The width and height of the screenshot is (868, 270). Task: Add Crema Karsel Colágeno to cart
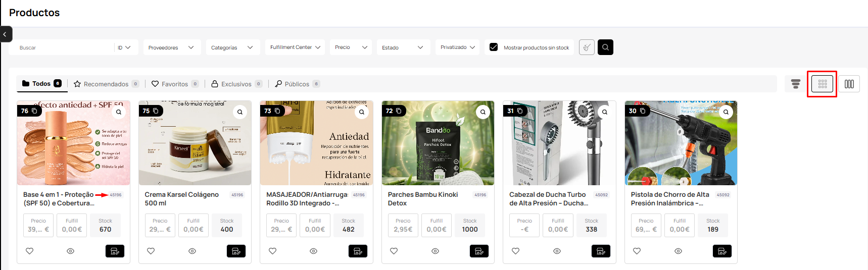click(236, 251)
